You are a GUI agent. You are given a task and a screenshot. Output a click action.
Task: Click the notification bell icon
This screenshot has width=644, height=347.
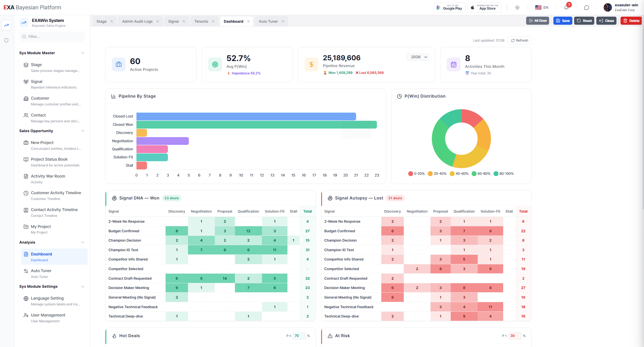[566, 8]
